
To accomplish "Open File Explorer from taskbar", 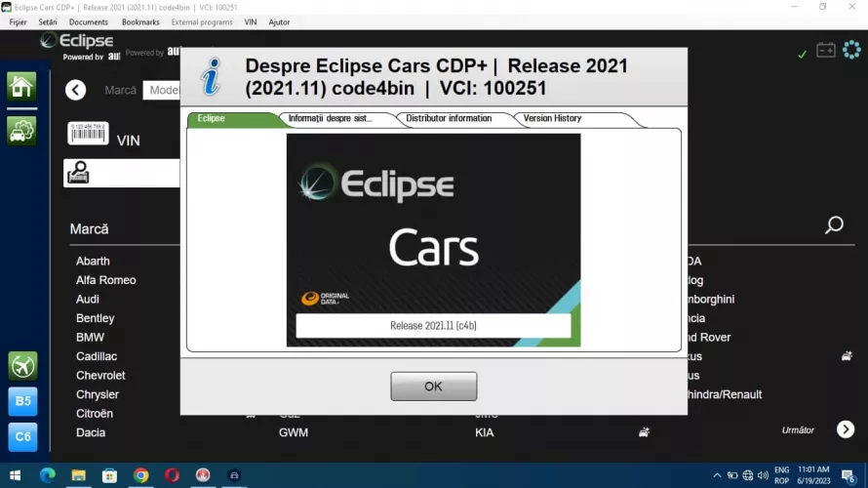I will (79, 475).
